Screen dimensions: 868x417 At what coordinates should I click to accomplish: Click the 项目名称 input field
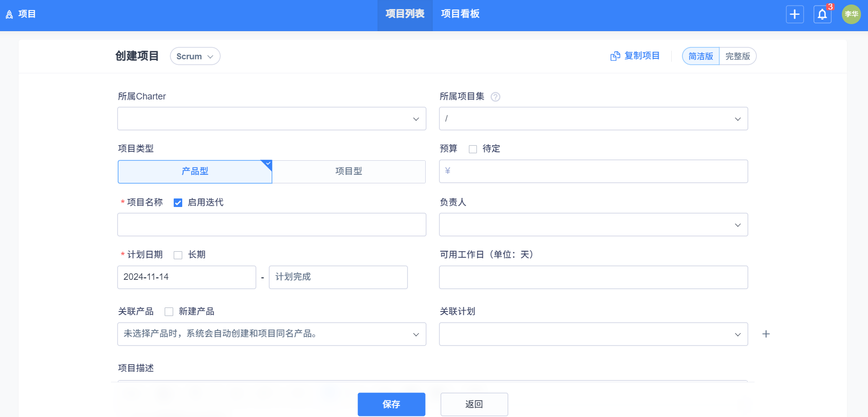pos(272,225)
